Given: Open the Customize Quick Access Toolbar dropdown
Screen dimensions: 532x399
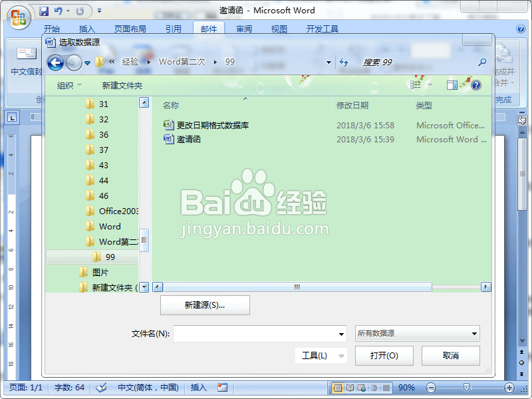Looking at the screenshot, I should pyautogui.click(x=99, y=11).
